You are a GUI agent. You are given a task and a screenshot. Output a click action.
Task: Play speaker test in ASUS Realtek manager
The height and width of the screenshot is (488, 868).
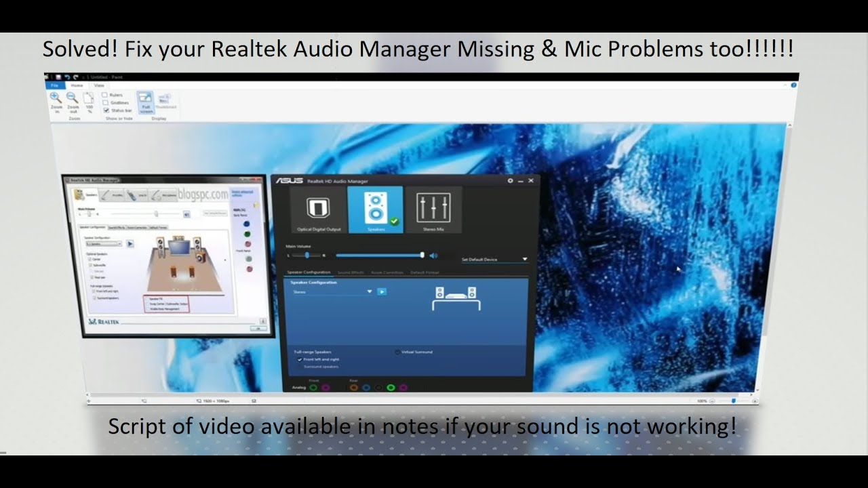click(x=382, y=291)
